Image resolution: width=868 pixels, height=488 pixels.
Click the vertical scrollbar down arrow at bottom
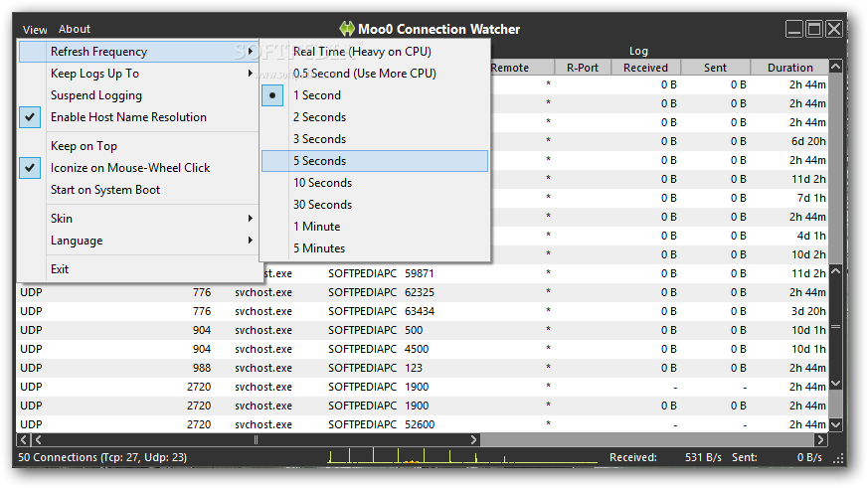(x=836, y=424)
